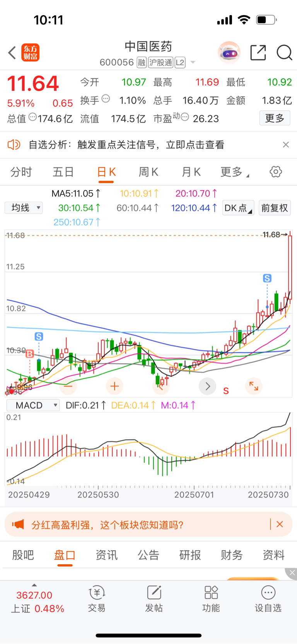The height and width of the screenshot is (644, 297).
Task: Open the 均线 indicator dropdown
Action: click(24, 208)
